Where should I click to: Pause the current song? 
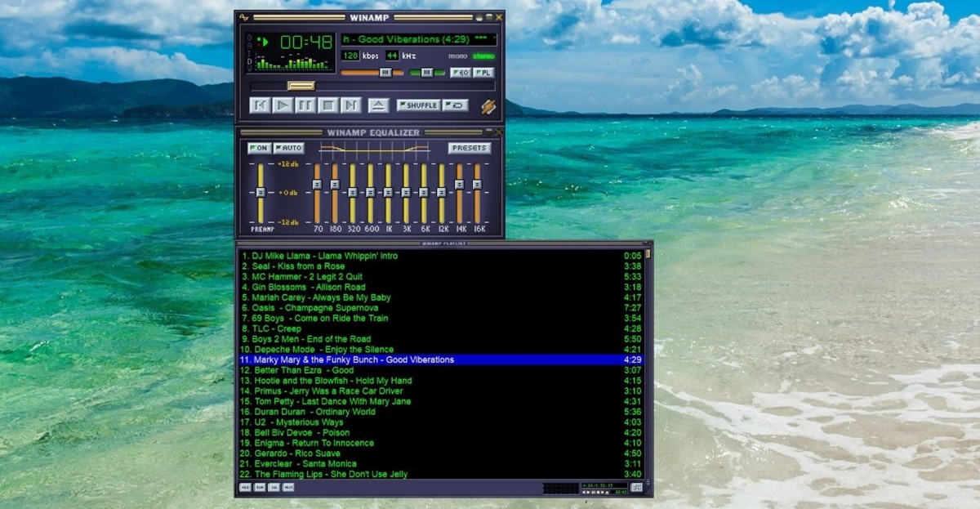coord(305,105)
